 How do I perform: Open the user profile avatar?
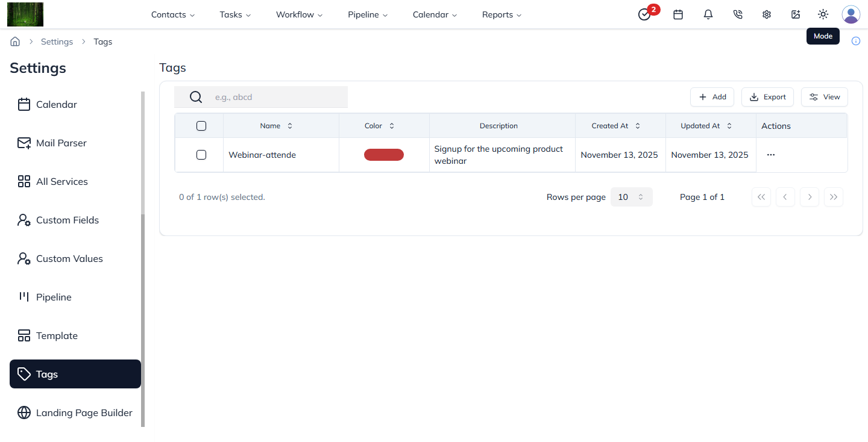point(851,14)
